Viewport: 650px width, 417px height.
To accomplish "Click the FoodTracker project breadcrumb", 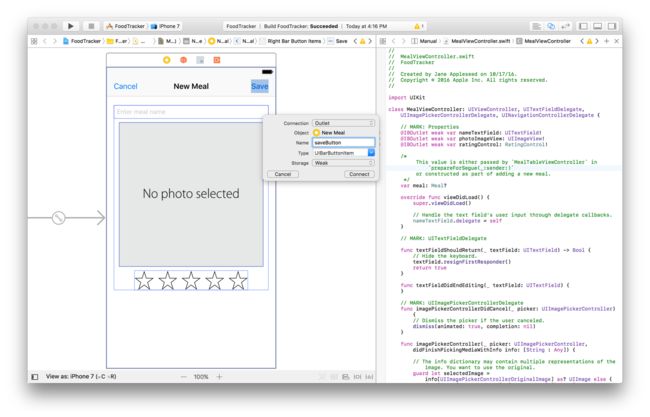I will point(82,41).
